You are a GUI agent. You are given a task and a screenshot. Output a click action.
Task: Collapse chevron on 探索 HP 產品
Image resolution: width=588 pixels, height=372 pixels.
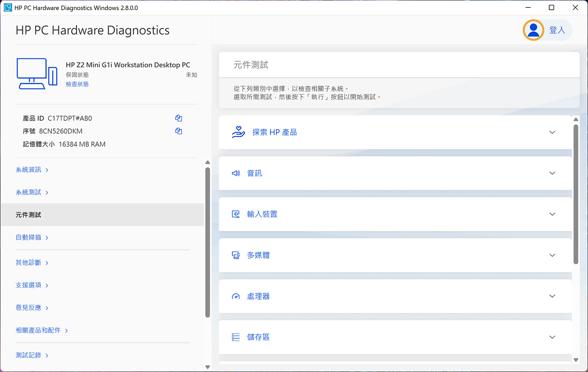click(552, 132)
